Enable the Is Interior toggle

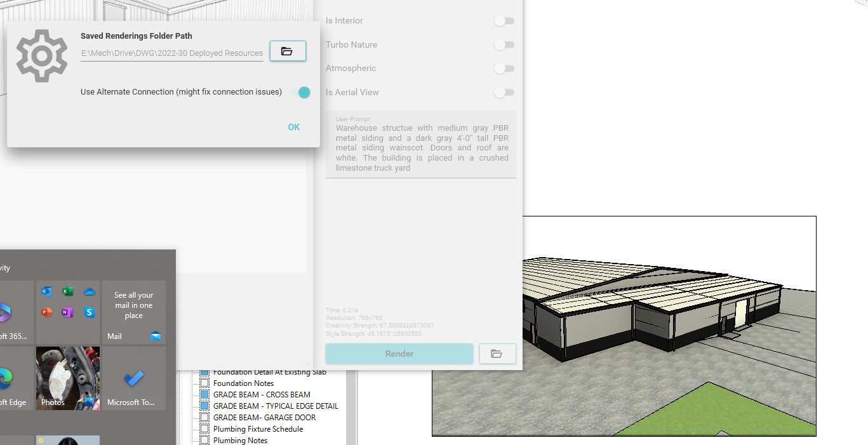click(x=505, y=20)
